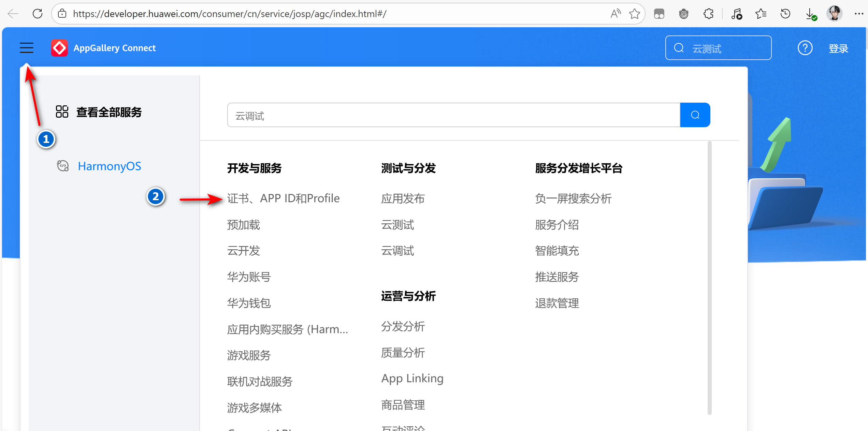Click the user profile avatar
This screenshot has height=431, width=868.
coord(835,14)
